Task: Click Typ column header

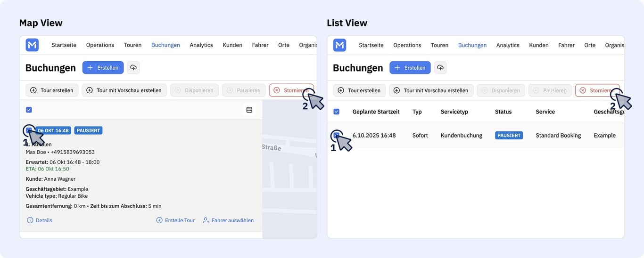Action: [x=417, y=112]
